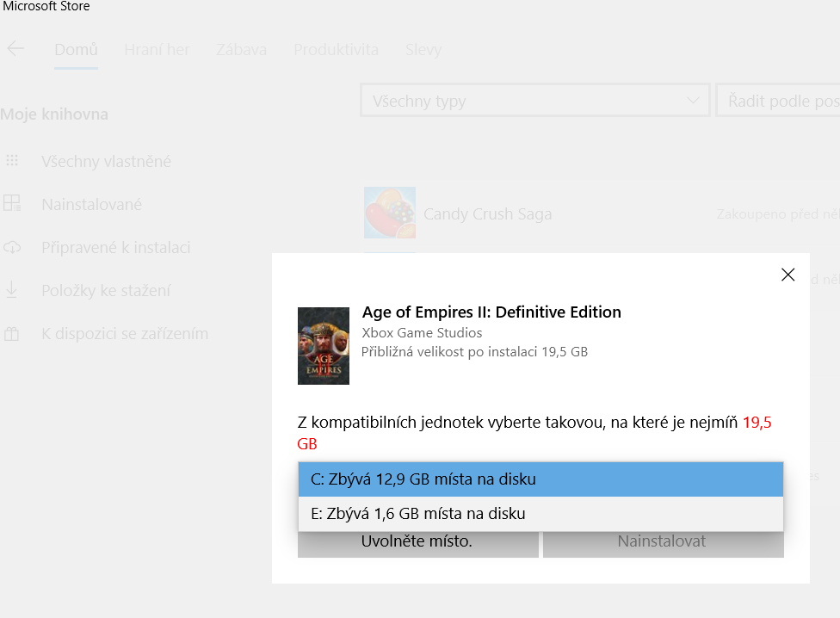The width and height of the screenshot is (840, 618).
Task: Click the Candy Crush Saga title
Action: (x=487, y=213)
